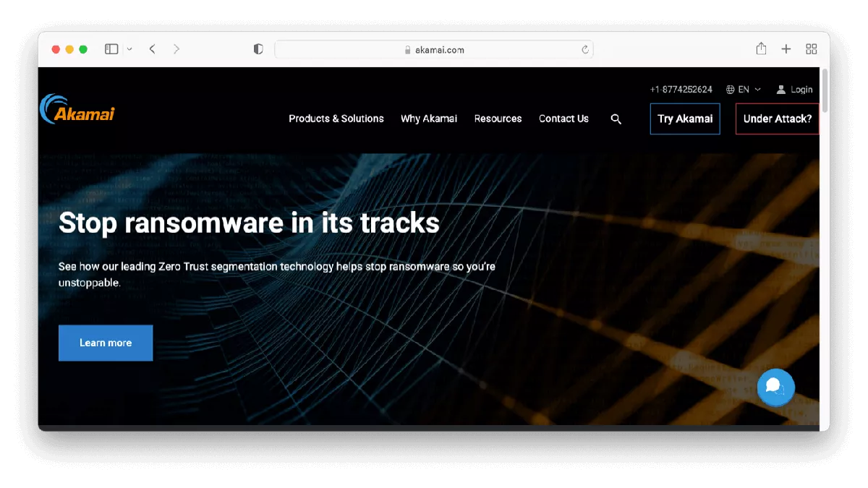Image resolution: width=868 pixels, height=488 pixels.
Task: Click the Akamai logo
Action: [x=77, y=110]
